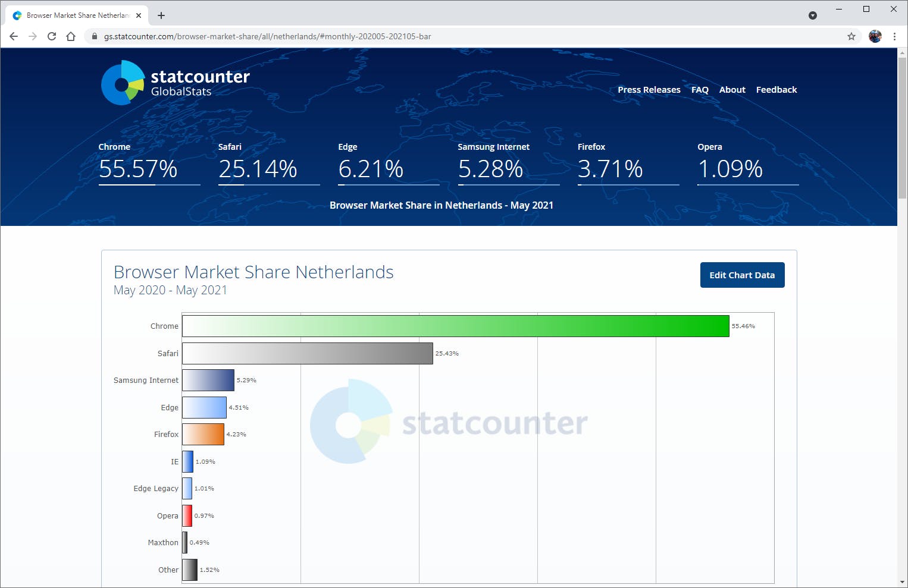Screen dimensions: 908x588
Task: Click the Edit Chart Data button
Action: 742,275
